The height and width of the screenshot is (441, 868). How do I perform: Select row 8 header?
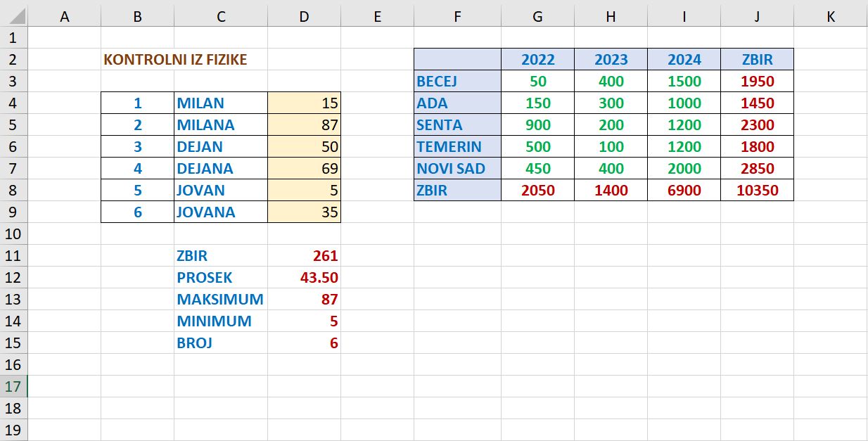click(13, 191)
